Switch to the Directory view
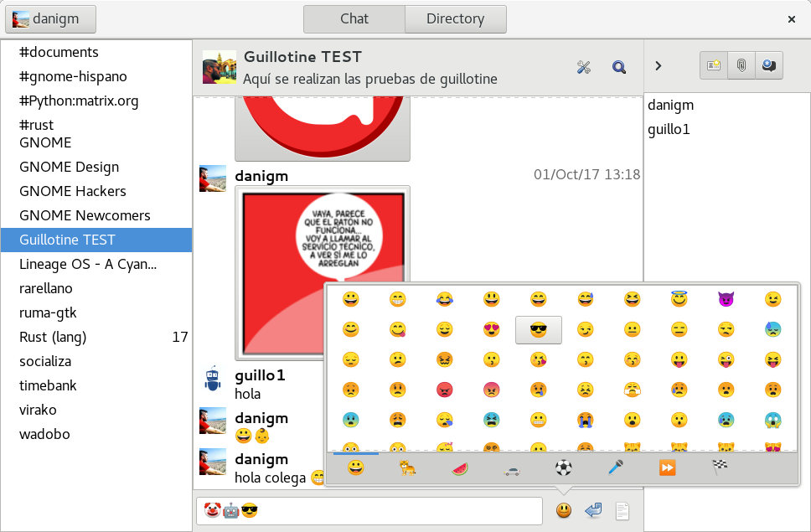Viewport: 811px width, 532px height. point(456,19)
